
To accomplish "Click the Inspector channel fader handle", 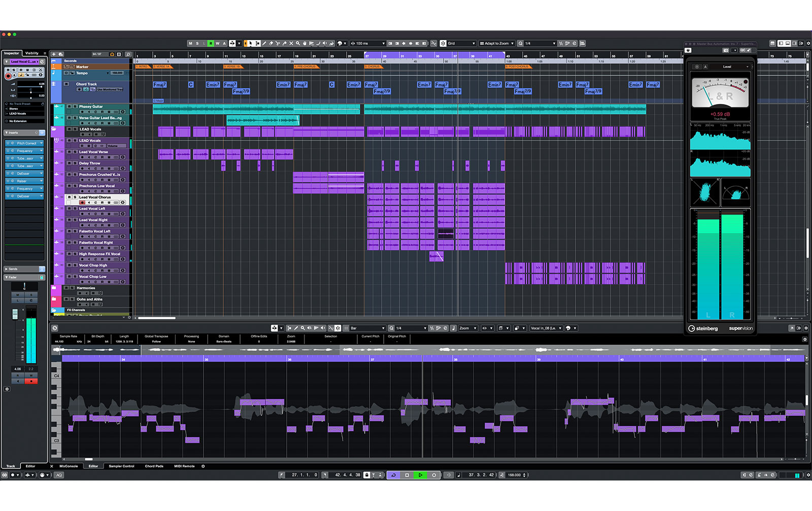I will point(15,315).
